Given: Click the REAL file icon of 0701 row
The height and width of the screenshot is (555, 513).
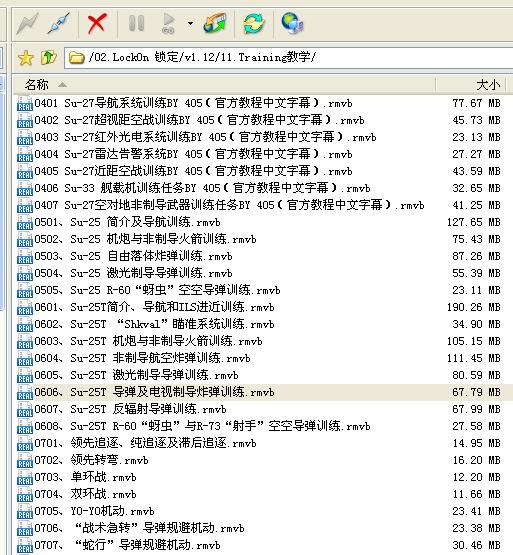Looking at the screenshot, I should (x=25, y=444).
